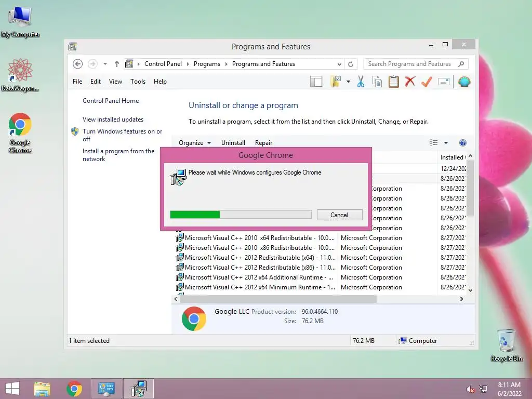Screen dimensions: 532x399
Task: Open the View menu
Action: (115, 82)
